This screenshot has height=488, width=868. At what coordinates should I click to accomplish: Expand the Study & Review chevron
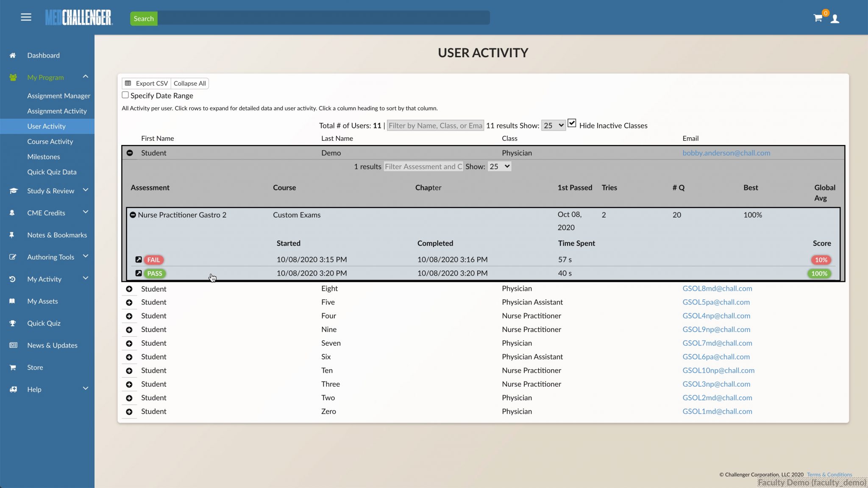(86, 190)
